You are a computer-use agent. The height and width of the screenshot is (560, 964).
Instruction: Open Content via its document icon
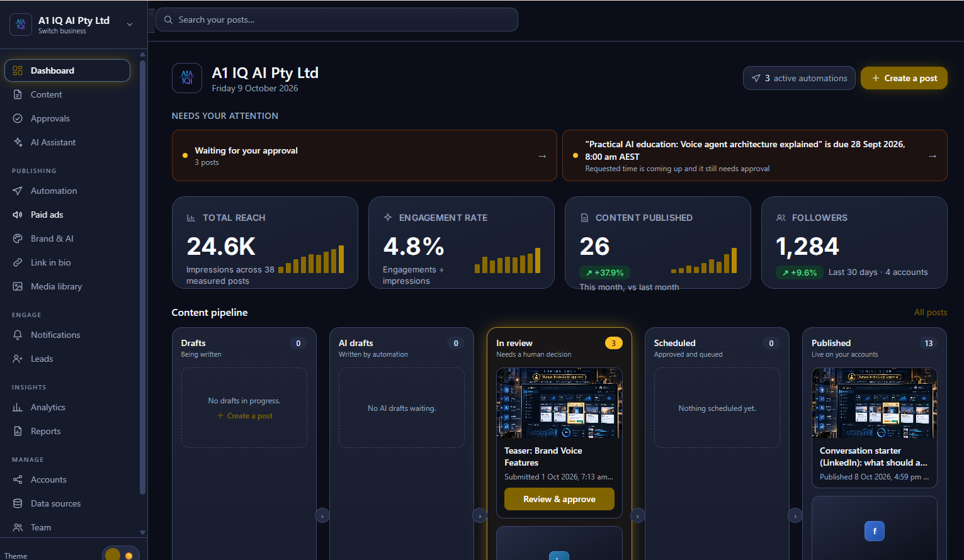click(x=18, y=94)
